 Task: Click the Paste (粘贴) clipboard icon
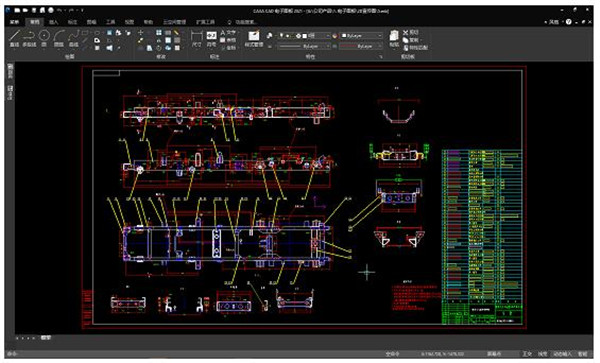(394, 39)
